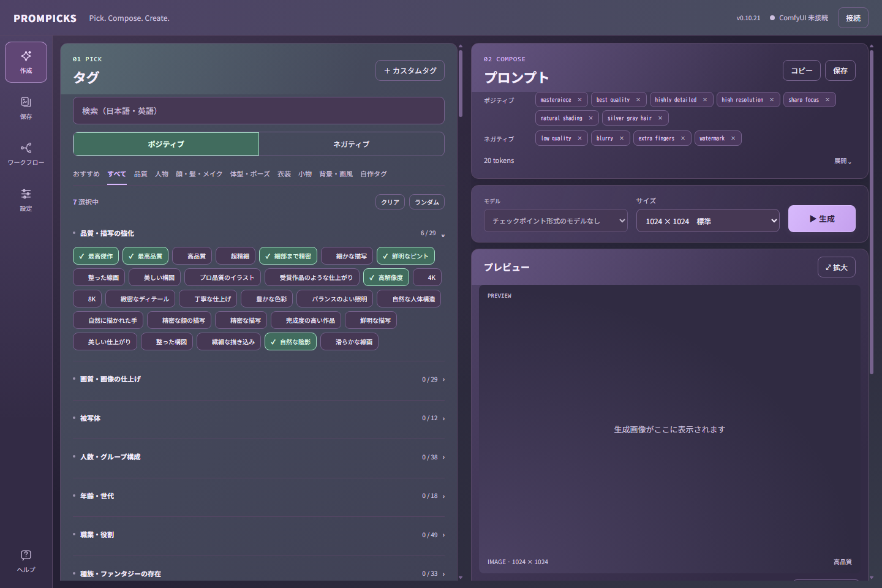
Task: Open the 作成 (create) sidebar icon
Action: tap(26, 62)
